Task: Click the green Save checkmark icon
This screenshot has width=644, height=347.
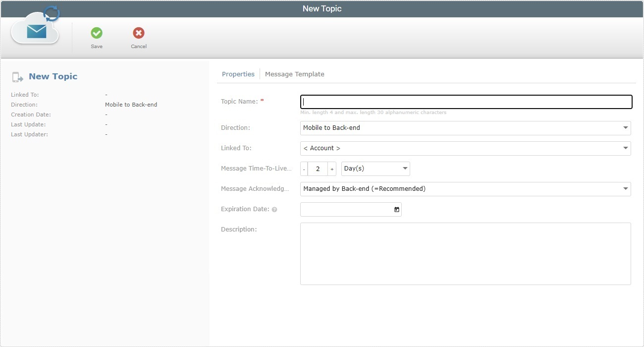Action: point(96,34)
